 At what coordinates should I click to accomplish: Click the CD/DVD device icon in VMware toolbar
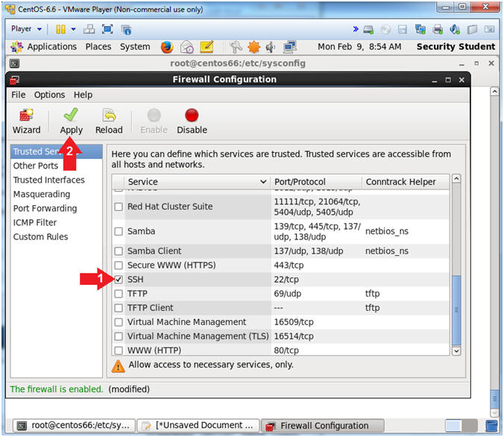(x=385, y=30)
